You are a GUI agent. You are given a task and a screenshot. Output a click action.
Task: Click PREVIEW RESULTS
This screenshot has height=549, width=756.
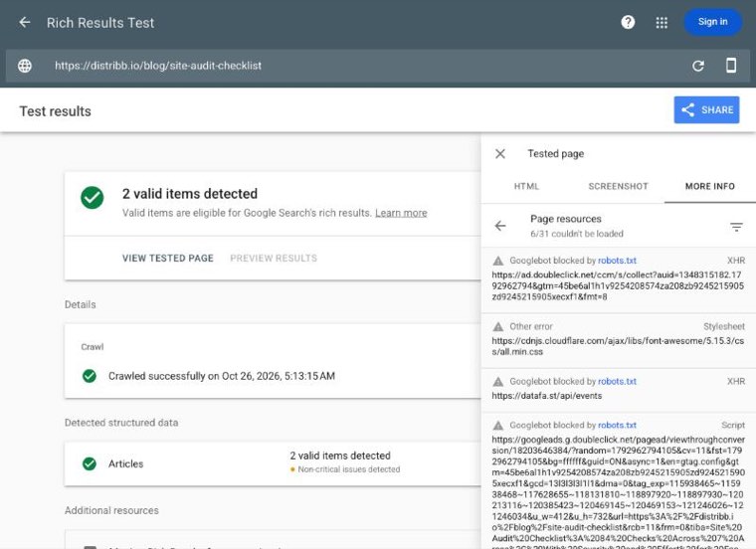274,259
